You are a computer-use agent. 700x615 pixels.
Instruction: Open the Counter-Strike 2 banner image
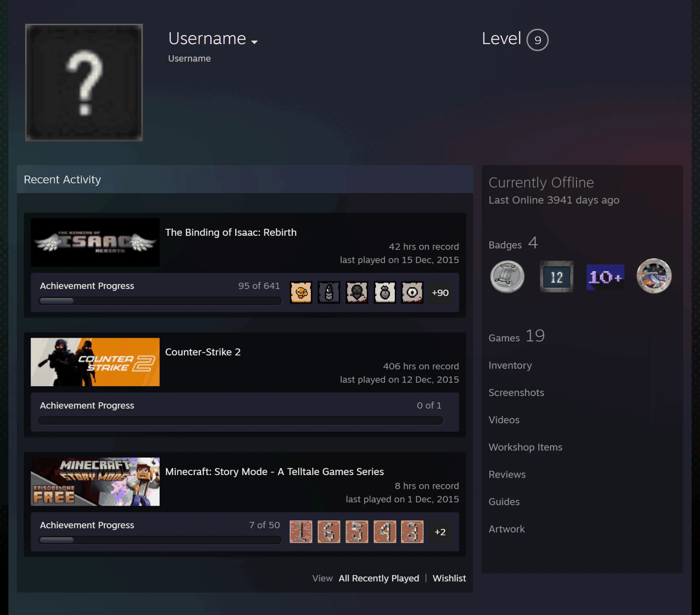point(95,362)
